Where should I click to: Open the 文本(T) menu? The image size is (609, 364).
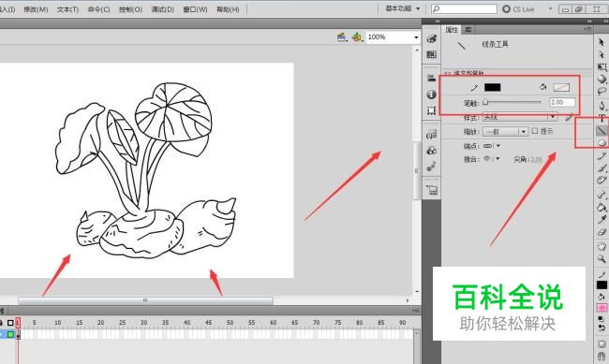67,9
